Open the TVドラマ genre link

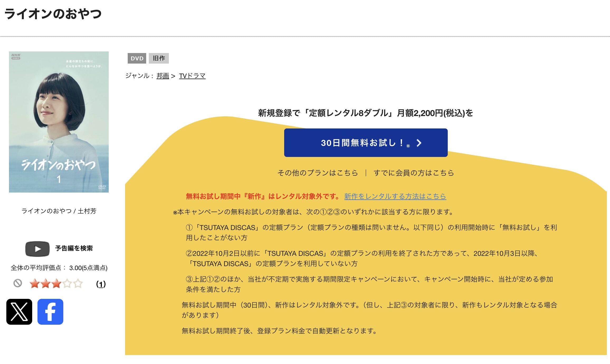pyautogui.click(x=192, y=76)
